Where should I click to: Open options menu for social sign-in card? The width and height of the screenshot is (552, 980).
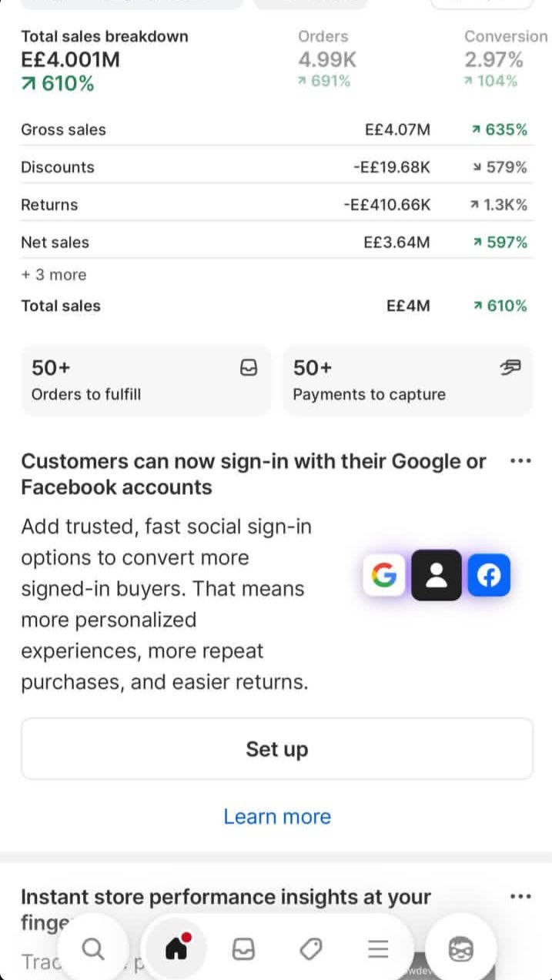pos(520,461)
